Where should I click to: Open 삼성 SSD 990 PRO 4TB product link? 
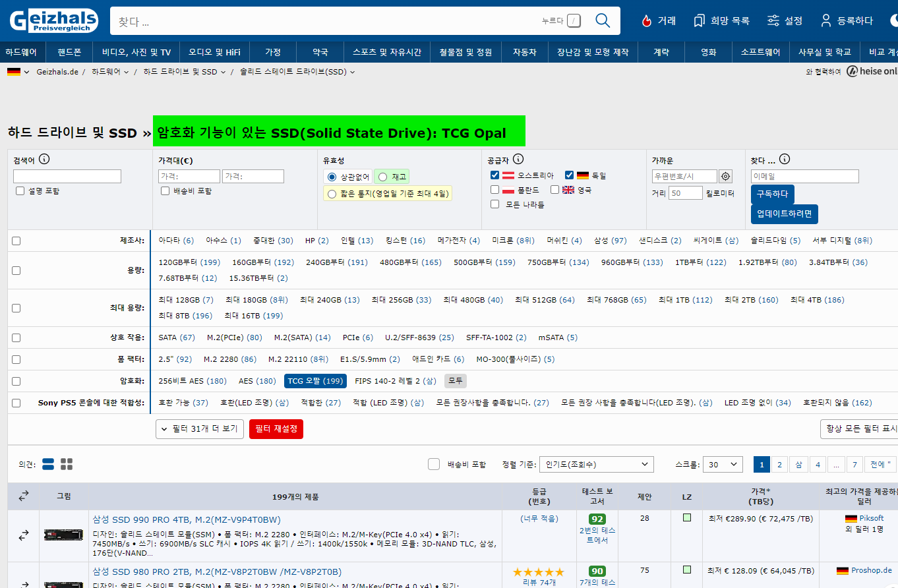click(187, 519)
